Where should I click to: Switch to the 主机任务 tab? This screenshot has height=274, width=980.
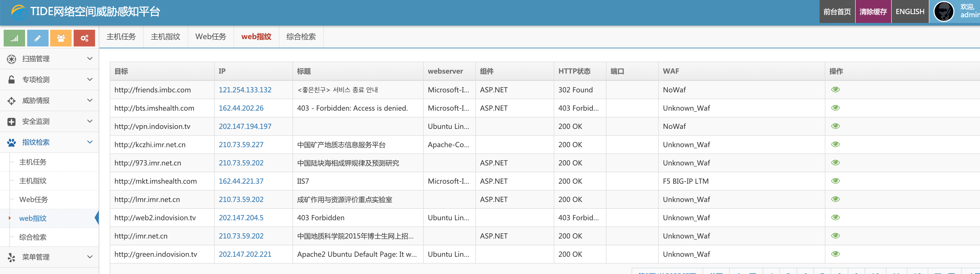point(121,37)
